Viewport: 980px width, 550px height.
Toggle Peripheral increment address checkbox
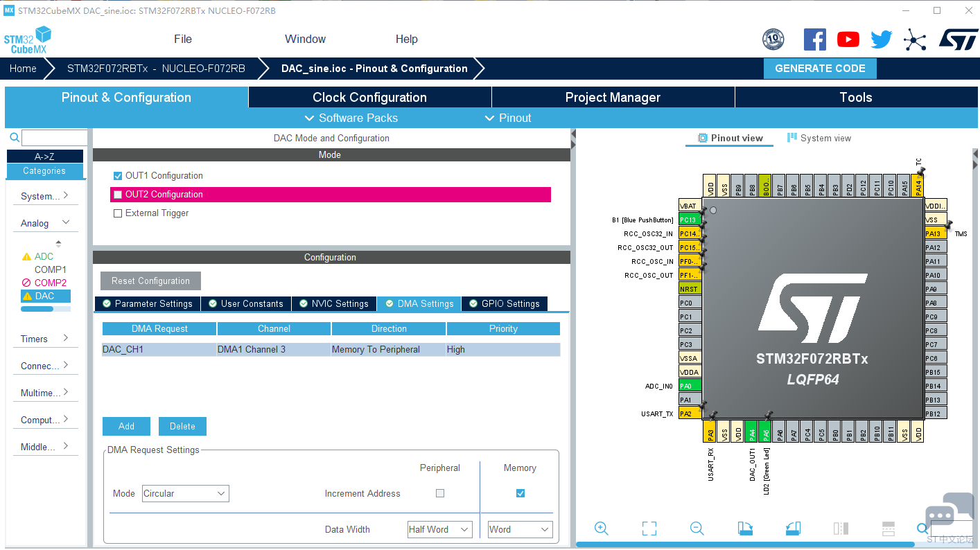440,493
